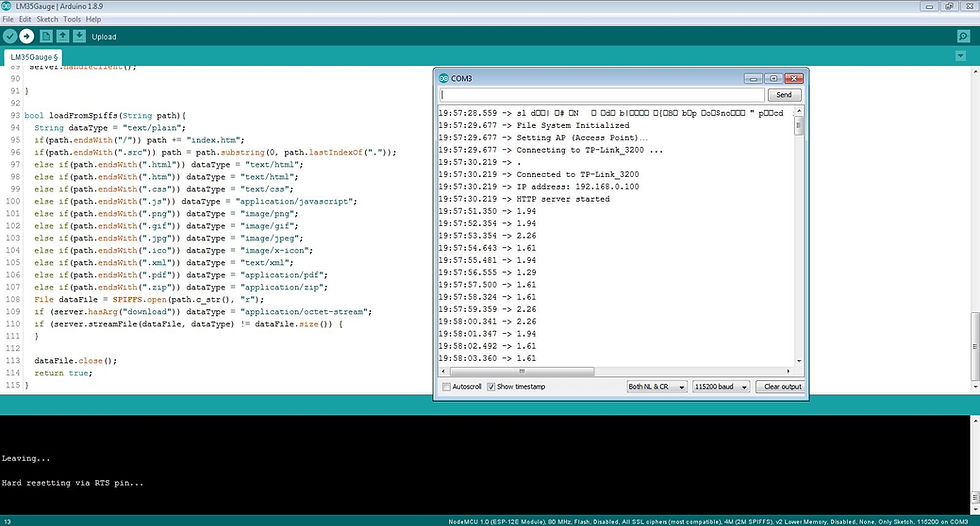Click line 108 SPIFFS.open call
980x526 pixels.
149,299
